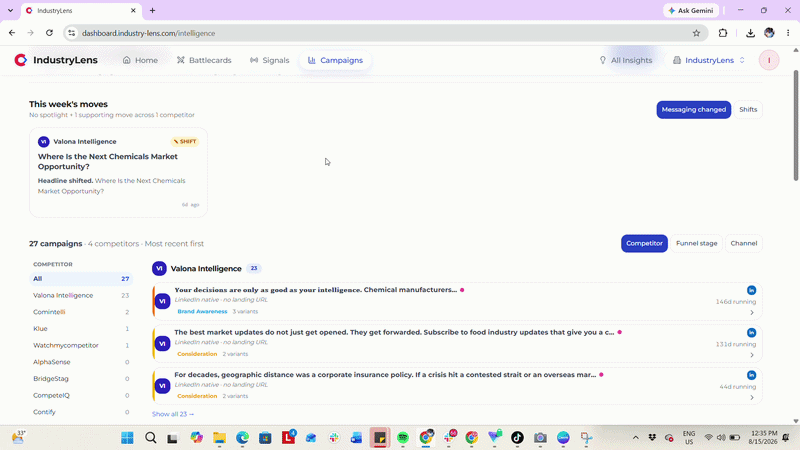Open the Chemicals Market Opportunity move card
The height and width of the screenshot is (450, 800).
click(x=118, y=172)
